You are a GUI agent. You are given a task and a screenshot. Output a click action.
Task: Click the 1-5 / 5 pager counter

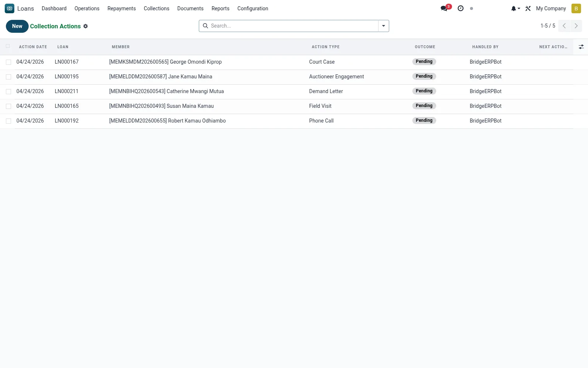[x=548, y=26]
